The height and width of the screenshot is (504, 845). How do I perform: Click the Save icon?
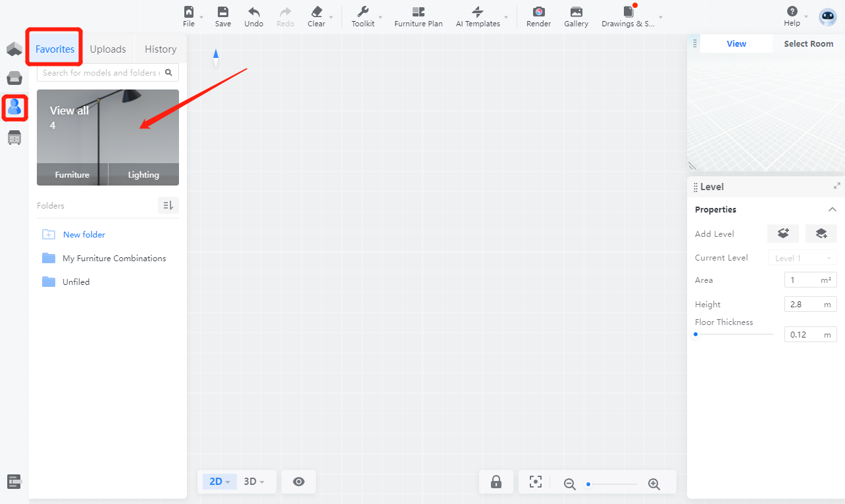(223, 12)
